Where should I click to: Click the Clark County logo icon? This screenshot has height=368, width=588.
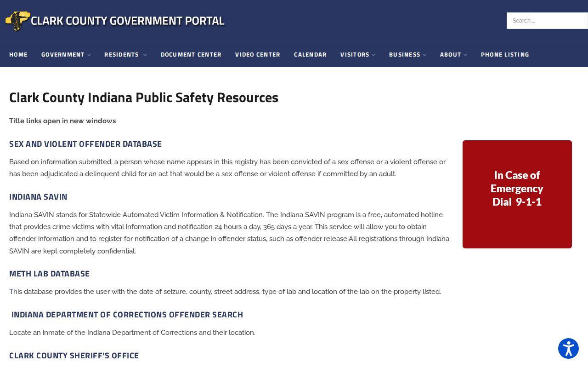coord(17,21)
